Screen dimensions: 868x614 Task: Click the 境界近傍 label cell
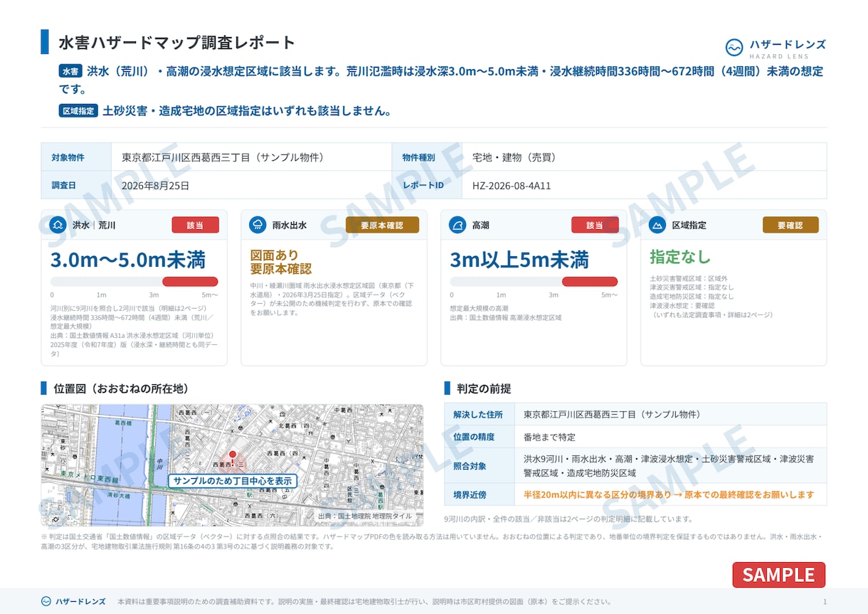click(x=479, y=494)
